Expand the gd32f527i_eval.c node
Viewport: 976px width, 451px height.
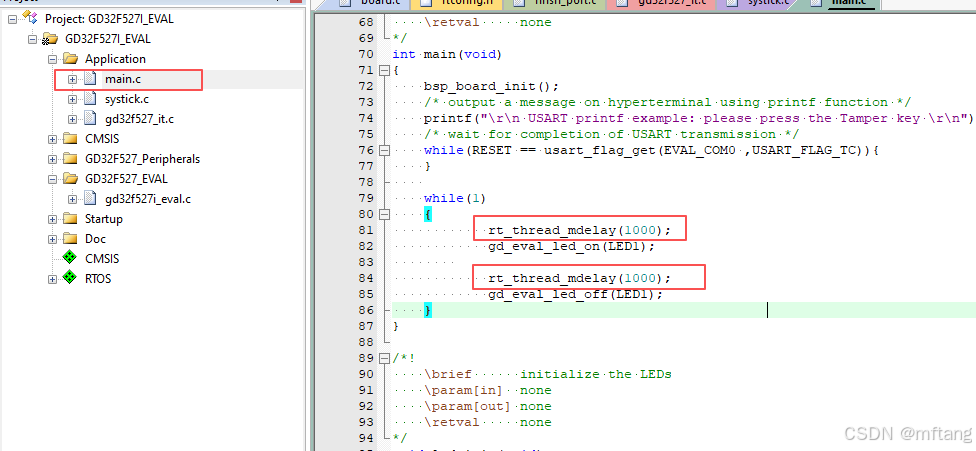[x=73, y=199]
